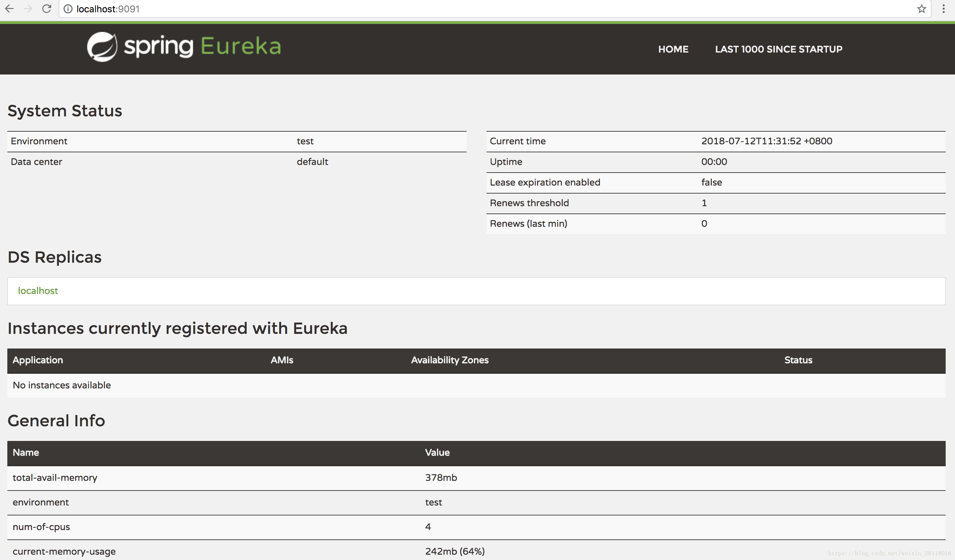955x560 pixels.
Task: Select the 378mb memory value
Action: coord(441,478)
